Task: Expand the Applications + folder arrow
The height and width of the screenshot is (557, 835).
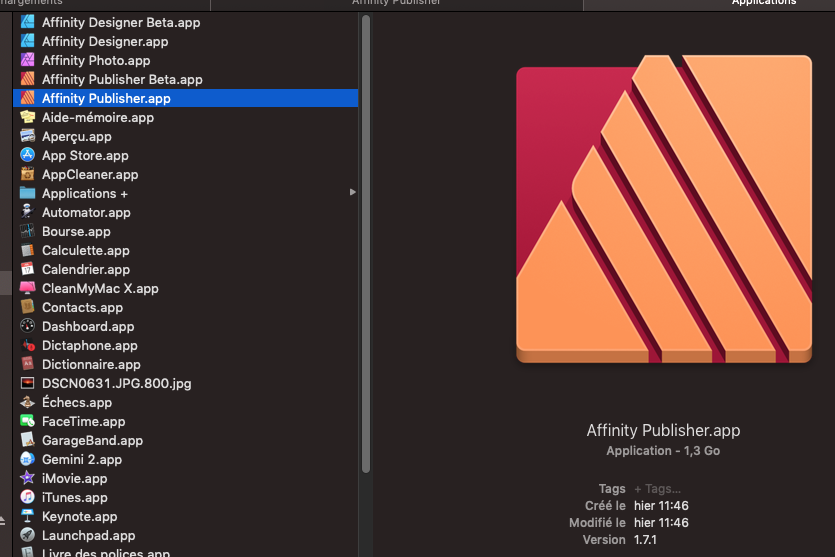Action: click(353, 192)
